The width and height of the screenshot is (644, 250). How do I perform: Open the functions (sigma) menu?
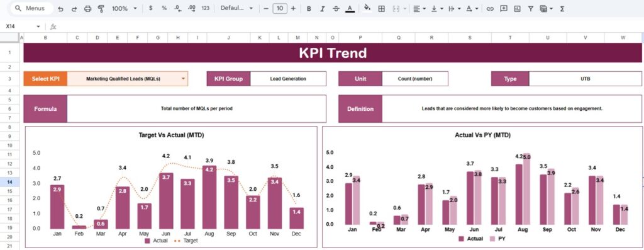(x=562, y=9)
